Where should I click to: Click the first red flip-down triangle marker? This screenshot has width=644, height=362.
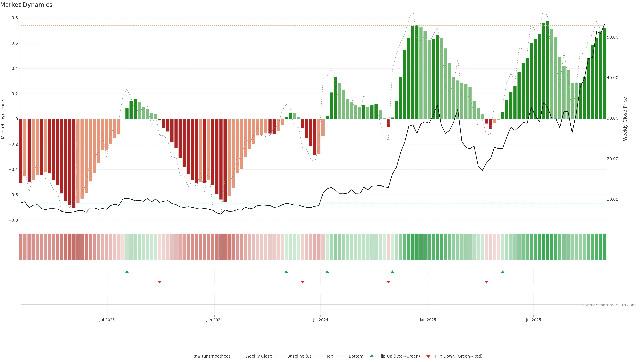(160, 282)
